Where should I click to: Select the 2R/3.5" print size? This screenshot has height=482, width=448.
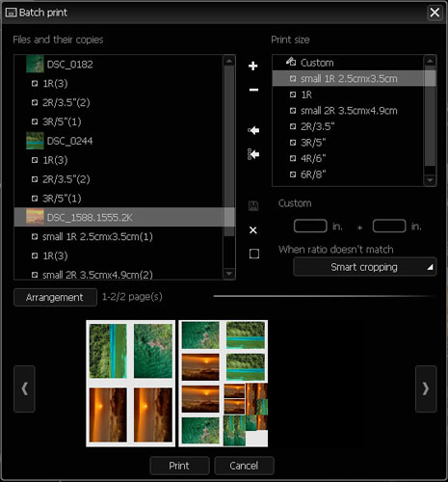tap(348, 126)
